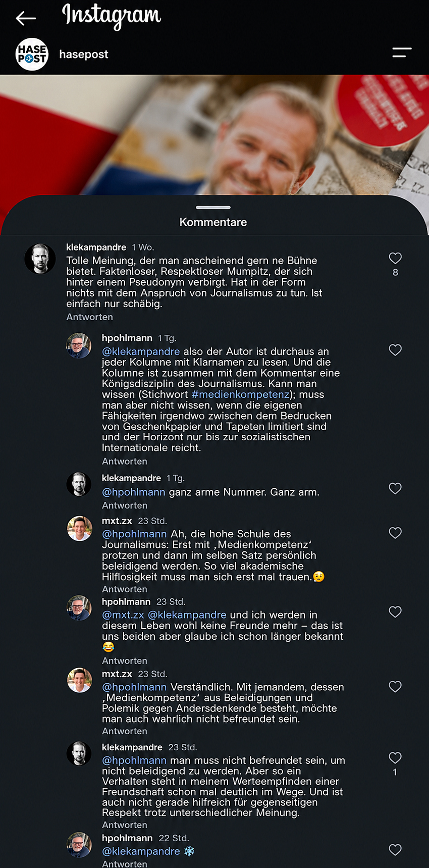Tap the back arrow icon
This screenshot has width=429, height=868.
coord(26,19)
